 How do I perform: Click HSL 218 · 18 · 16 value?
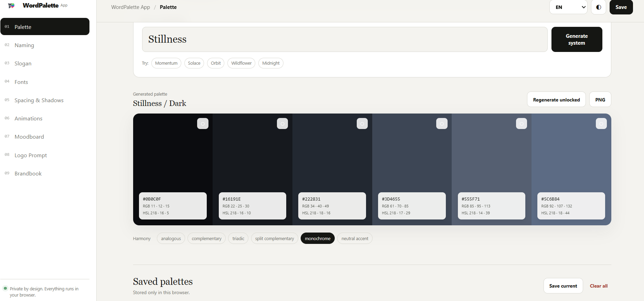click(316, 213)
